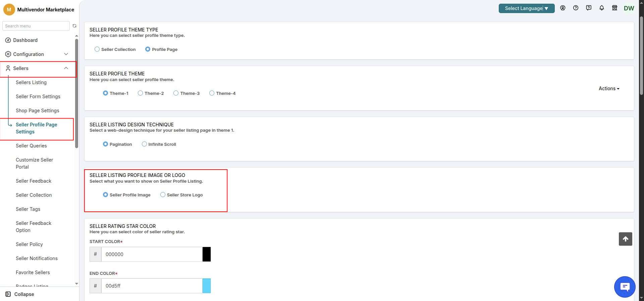Open the Actions dropdown
This screenshot has height=301, width=644.
[609, 88]
